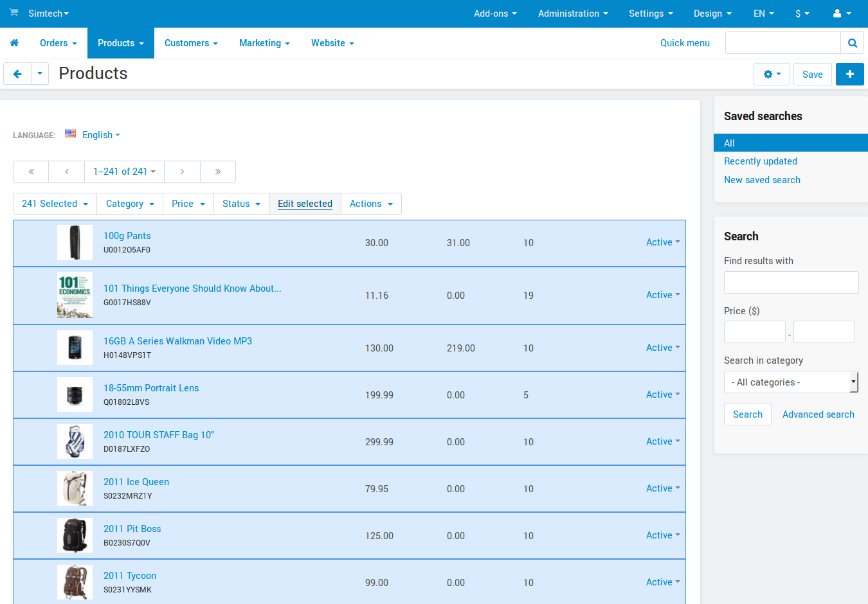The image size is (868, 604).
Task: Click the Save button
Action: (812, 75)
